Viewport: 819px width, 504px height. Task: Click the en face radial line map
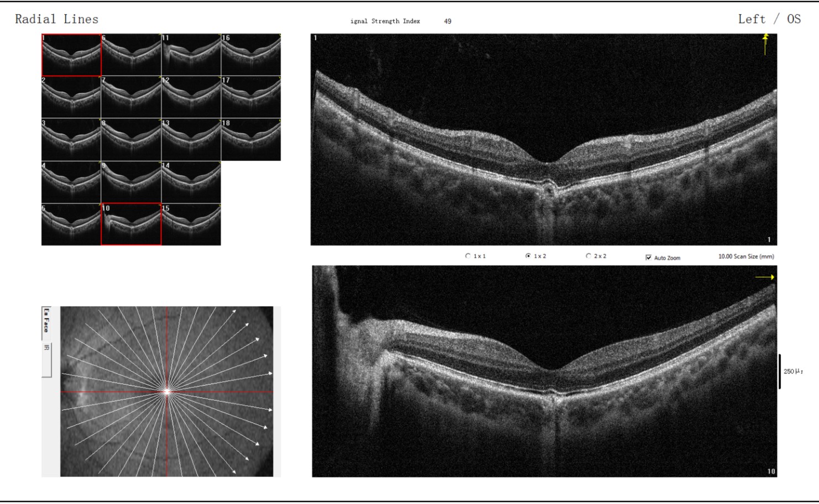166,391
